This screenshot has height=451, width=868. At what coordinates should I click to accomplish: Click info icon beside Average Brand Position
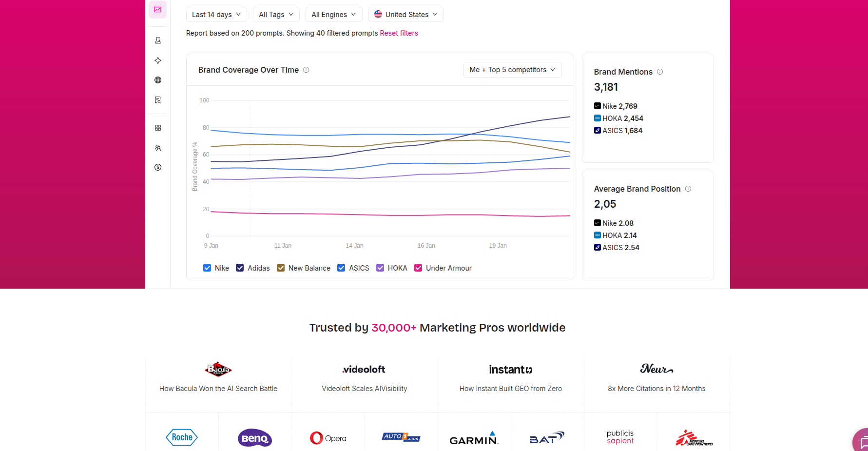(688, 189)
